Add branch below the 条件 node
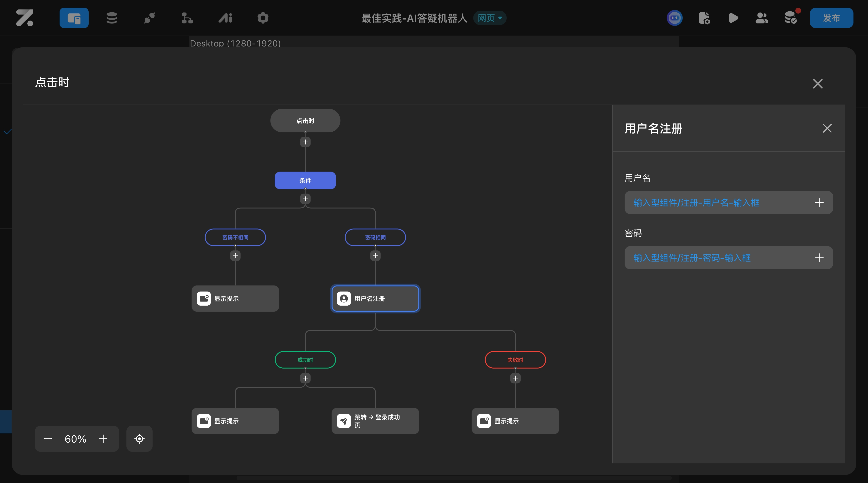 point(305,199)
